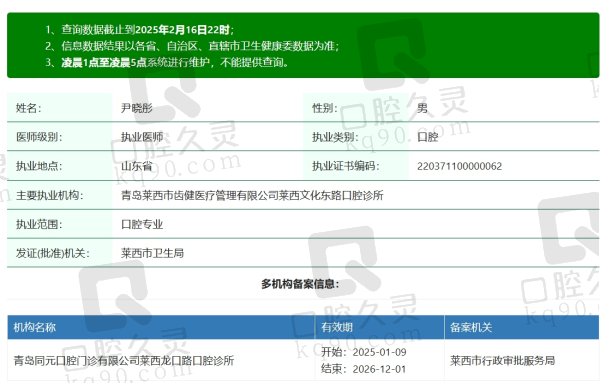Select institution 青岛莱西市齿健医疗管理有限公司莱西文化东路口腔诊所

tap(252, 195)
